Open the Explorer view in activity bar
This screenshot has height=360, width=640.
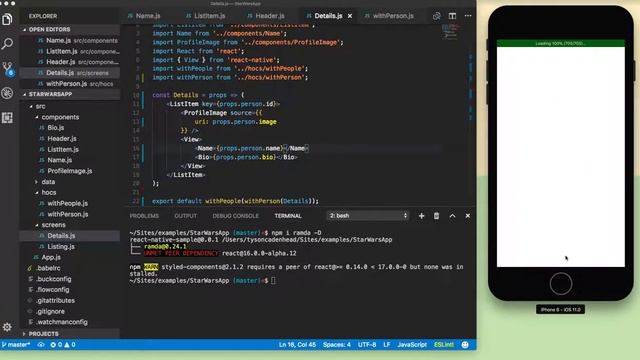pos(7,19)
